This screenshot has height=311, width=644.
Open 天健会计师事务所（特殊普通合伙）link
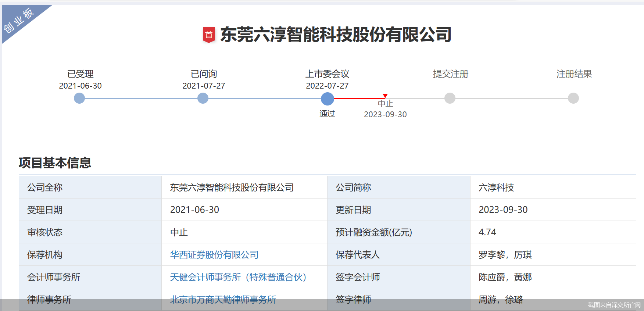pos(238,277)
